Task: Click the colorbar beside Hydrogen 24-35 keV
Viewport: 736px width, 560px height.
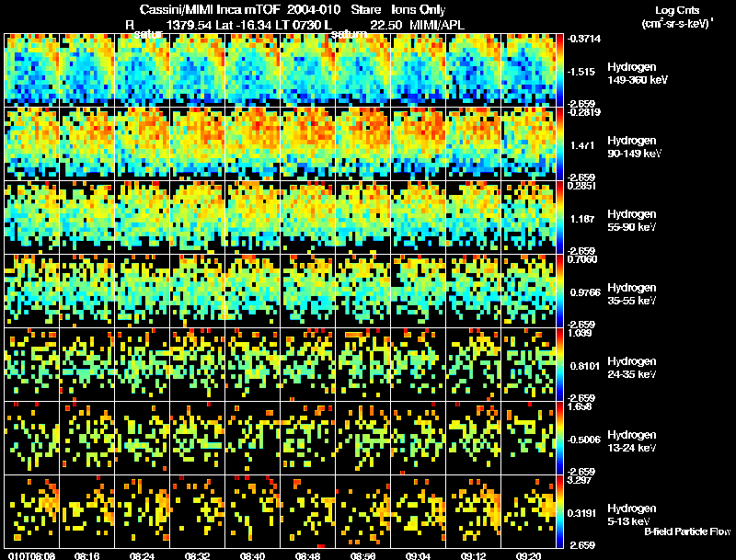Action: 559,364
